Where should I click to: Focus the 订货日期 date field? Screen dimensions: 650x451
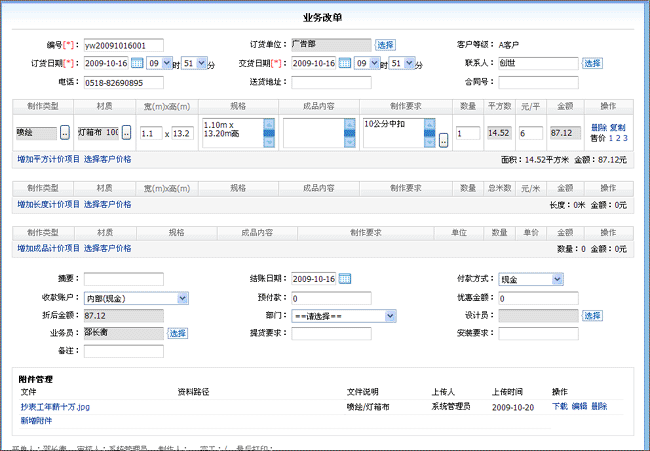tap(106, 63)
